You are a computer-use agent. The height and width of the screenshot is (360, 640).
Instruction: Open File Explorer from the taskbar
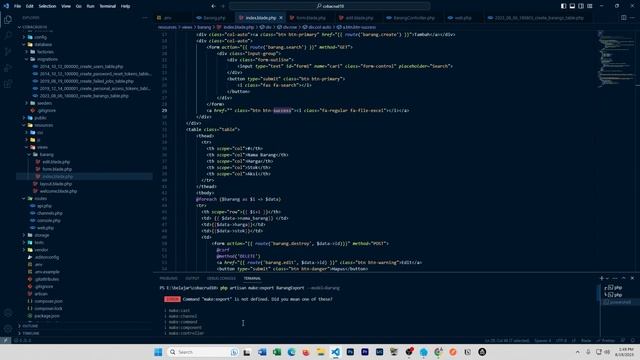pos(320,352)
